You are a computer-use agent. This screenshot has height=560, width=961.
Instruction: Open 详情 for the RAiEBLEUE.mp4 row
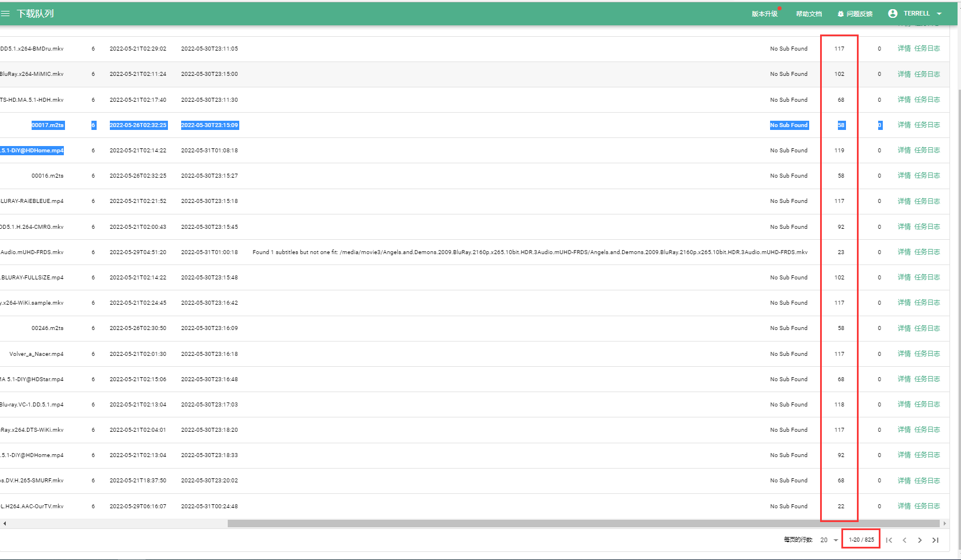904,201
